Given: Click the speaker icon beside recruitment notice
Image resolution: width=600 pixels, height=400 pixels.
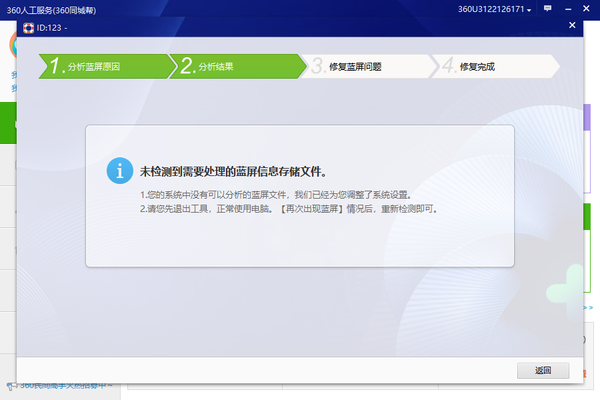Looking at the screenshot, I should tap(9, 386).
